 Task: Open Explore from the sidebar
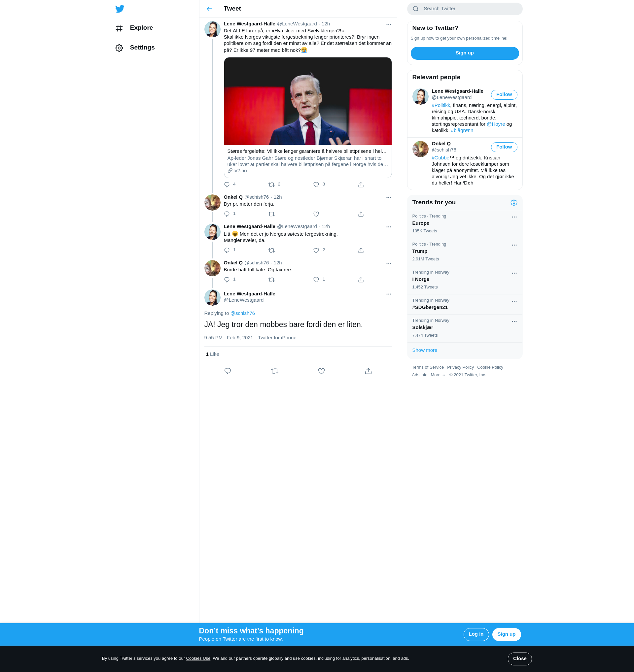[134, 28]
